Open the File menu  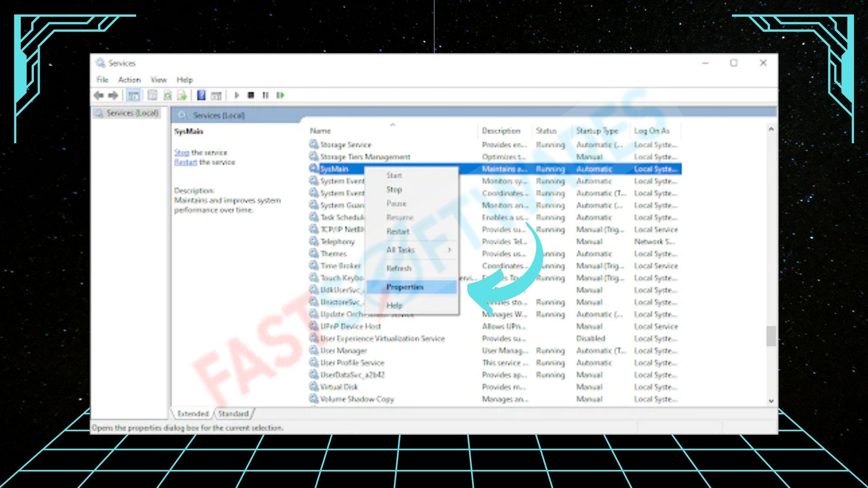pos(103,80)
